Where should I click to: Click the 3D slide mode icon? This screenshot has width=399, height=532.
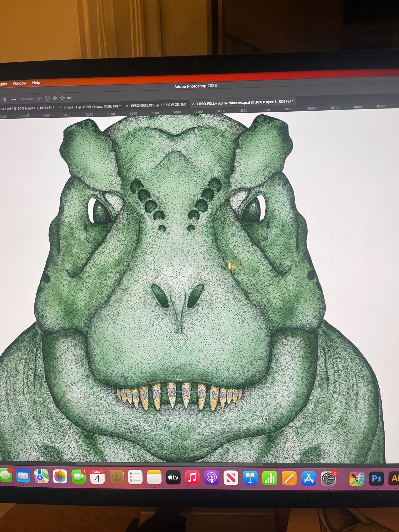(62, 98)
